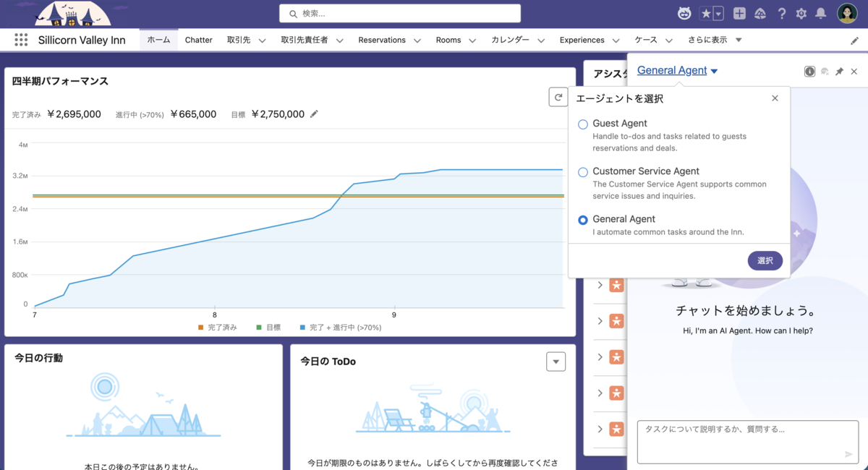Open the さらに表示 menu

(714, 40)
